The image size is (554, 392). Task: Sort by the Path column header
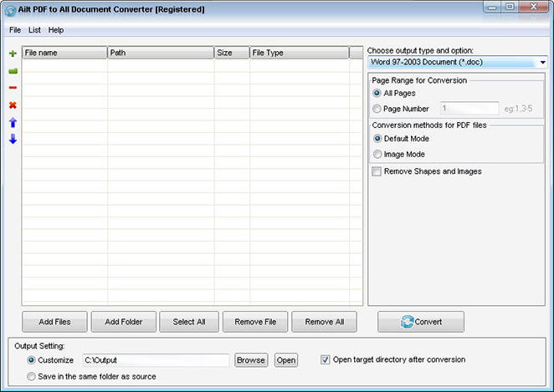pyautogui.click(x=161, y=53)
